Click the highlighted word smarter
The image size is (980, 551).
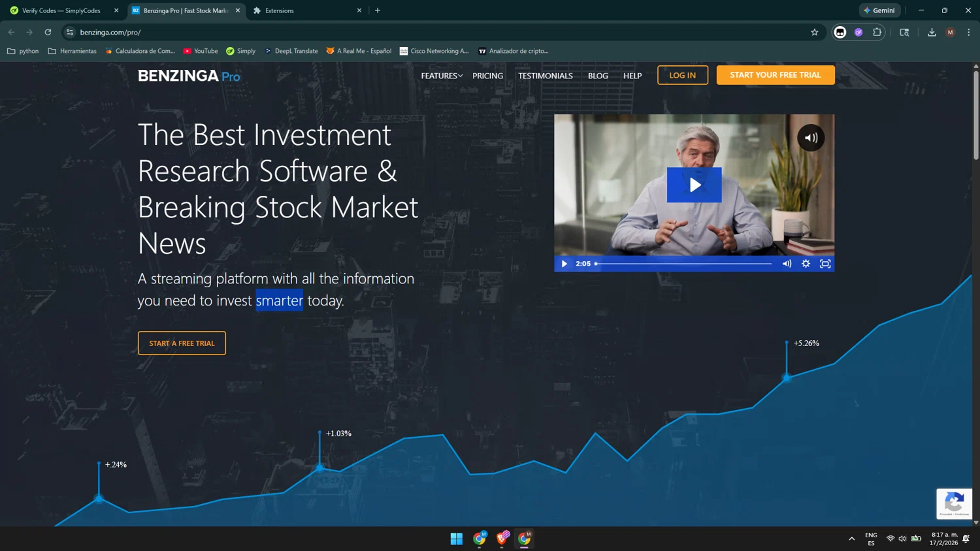tap(279, 300)
